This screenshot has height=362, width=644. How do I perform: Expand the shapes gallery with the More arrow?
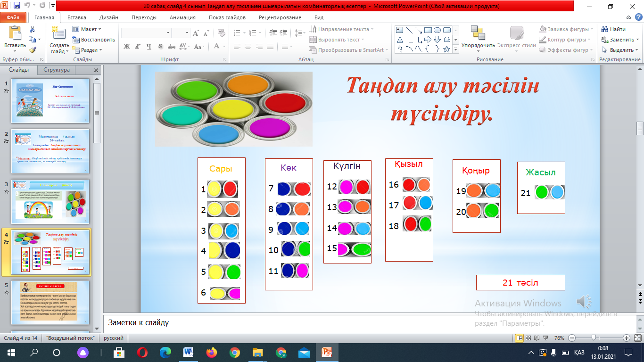point(455,49)
